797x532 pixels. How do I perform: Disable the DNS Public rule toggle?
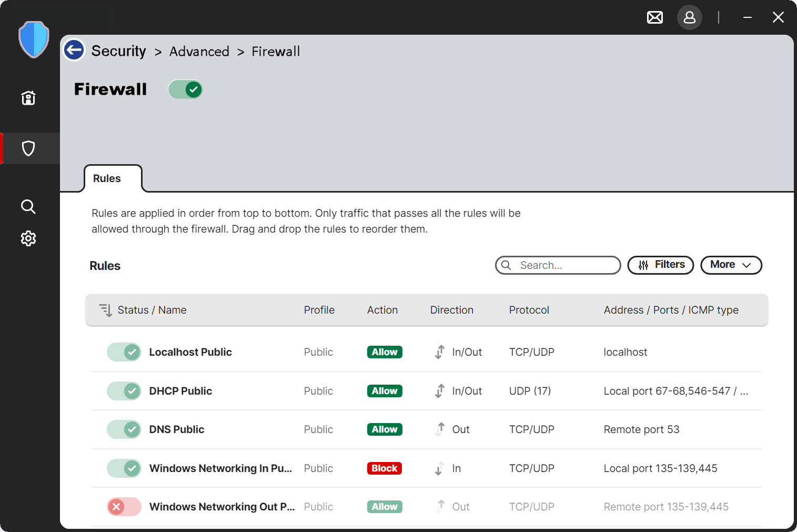(124, 429)
